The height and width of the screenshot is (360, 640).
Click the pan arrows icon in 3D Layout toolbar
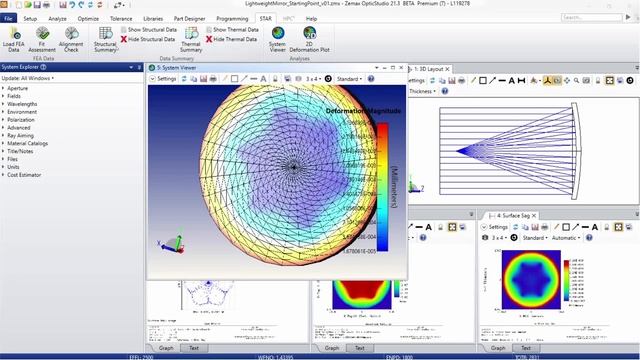(x=567, y=80)
